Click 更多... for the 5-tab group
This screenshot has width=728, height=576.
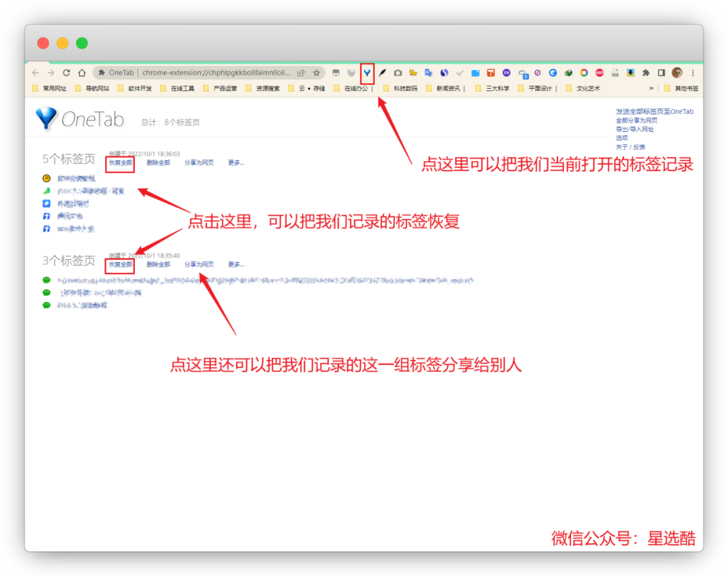pyautogui.click(x=236, y=162)
